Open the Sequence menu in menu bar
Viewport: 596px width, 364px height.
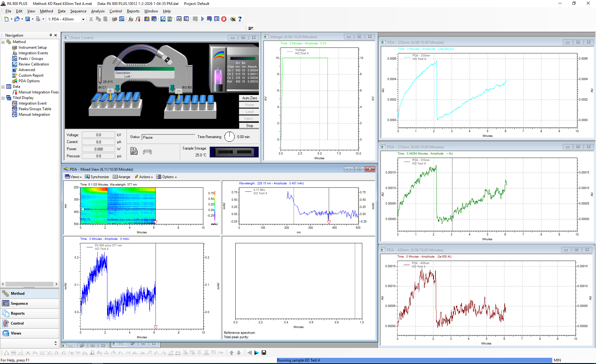pyautogui.click(x=78, y=11)
